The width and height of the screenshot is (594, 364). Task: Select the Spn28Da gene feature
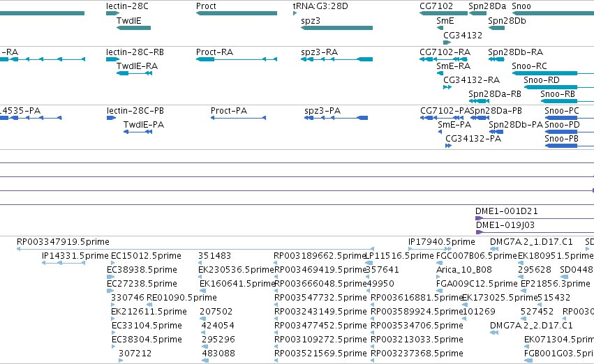point(477,13)
